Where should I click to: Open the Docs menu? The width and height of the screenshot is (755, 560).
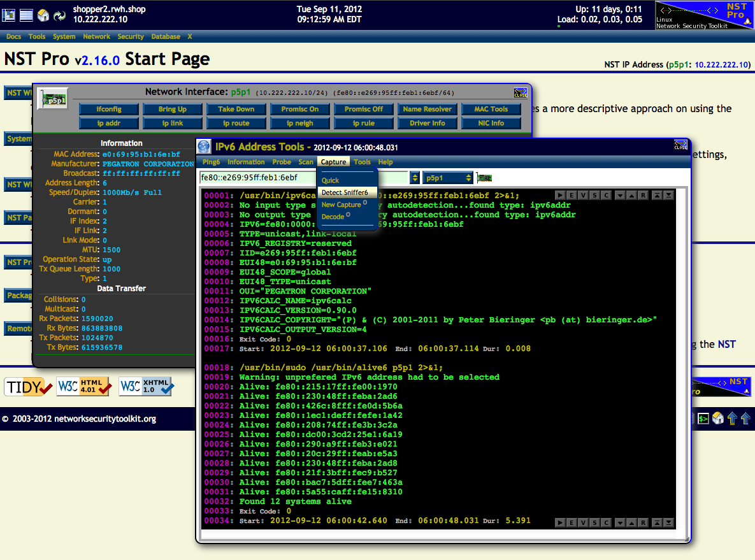(x=13, y=36)
